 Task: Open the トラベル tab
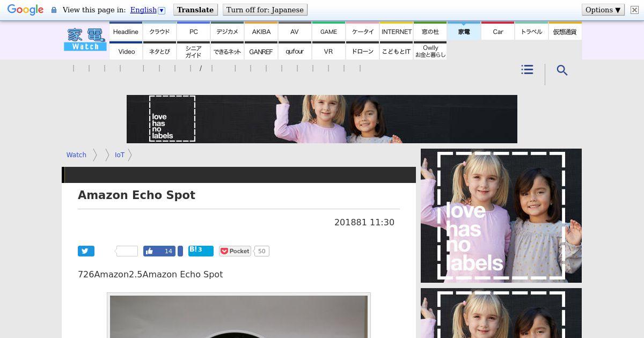tap(531, 31)
